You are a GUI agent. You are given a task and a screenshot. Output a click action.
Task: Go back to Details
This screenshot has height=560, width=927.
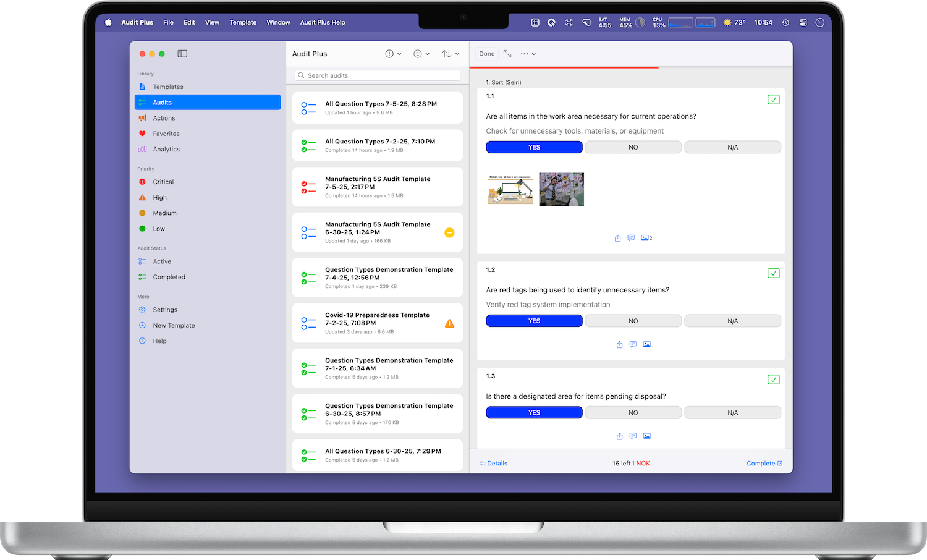493,464
